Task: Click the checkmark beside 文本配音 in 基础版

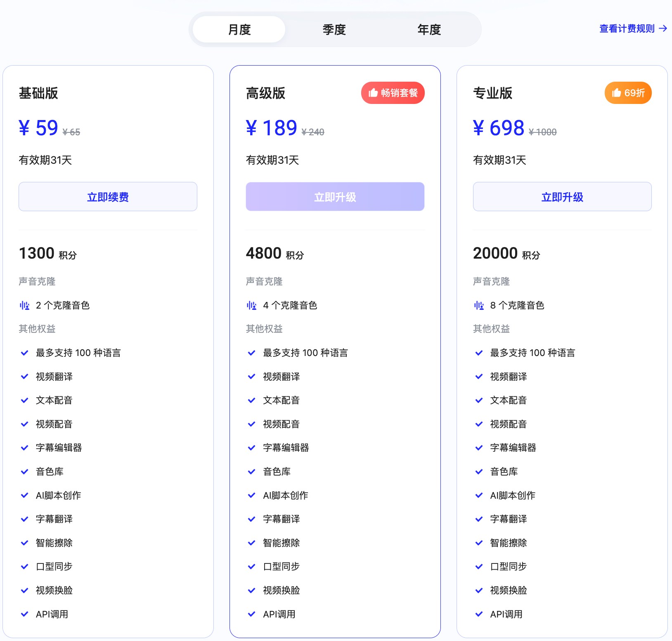Action: pos(24,401)
